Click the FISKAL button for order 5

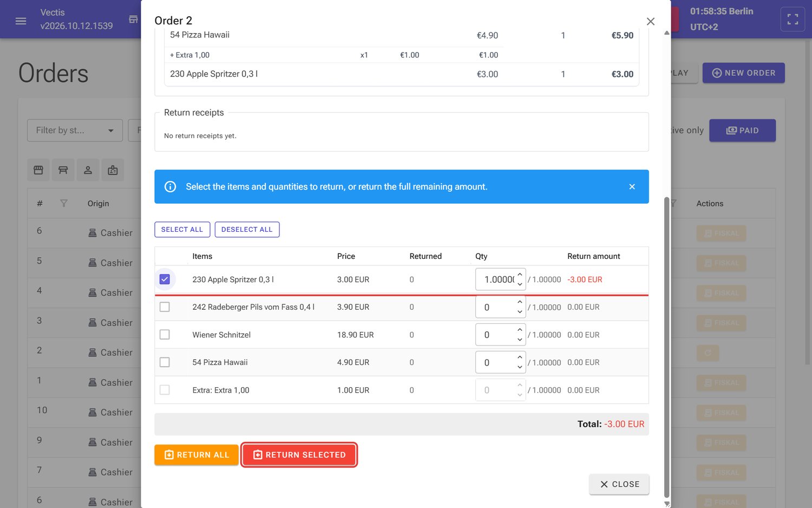pyautogui.click(x=722, y=263)
